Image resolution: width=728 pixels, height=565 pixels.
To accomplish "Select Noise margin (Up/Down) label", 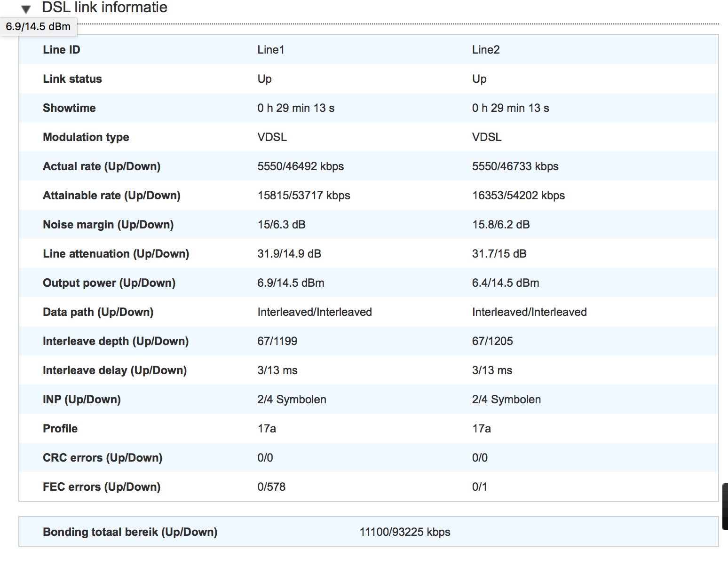I will point(108,224).
